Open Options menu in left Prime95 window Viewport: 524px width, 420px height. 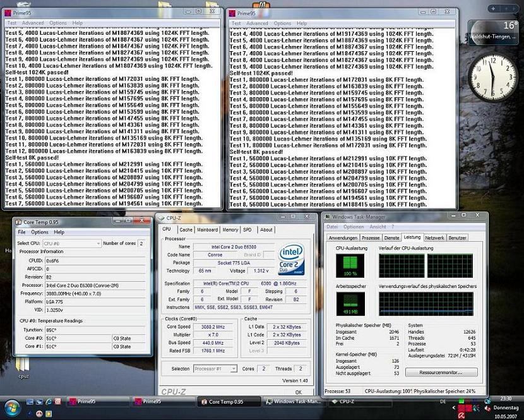tap(58, 23)
